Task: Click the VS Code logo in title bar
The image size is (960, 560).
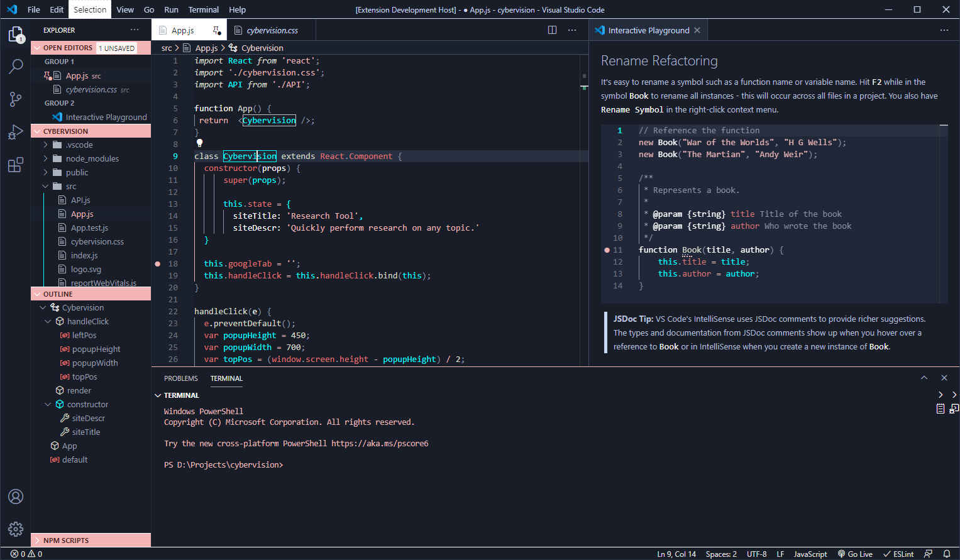Action: [x=12, y=9]
